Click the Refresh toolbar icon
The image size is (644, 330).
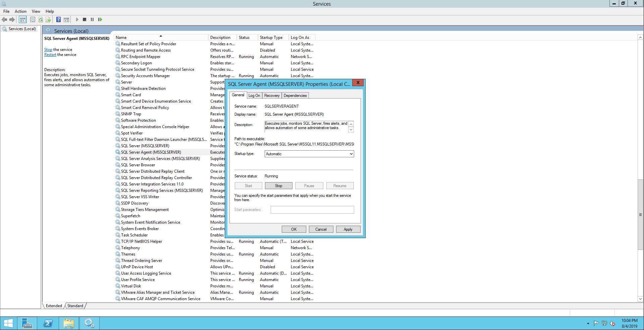[41, 20]
